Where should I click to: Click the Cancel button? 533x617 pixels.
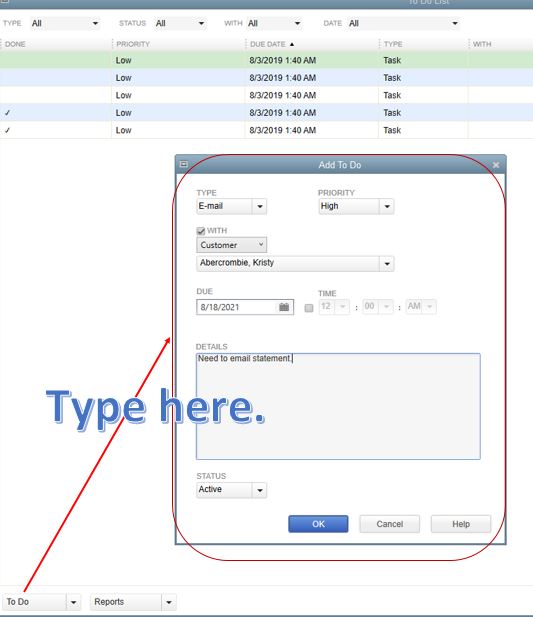(389, 524)
